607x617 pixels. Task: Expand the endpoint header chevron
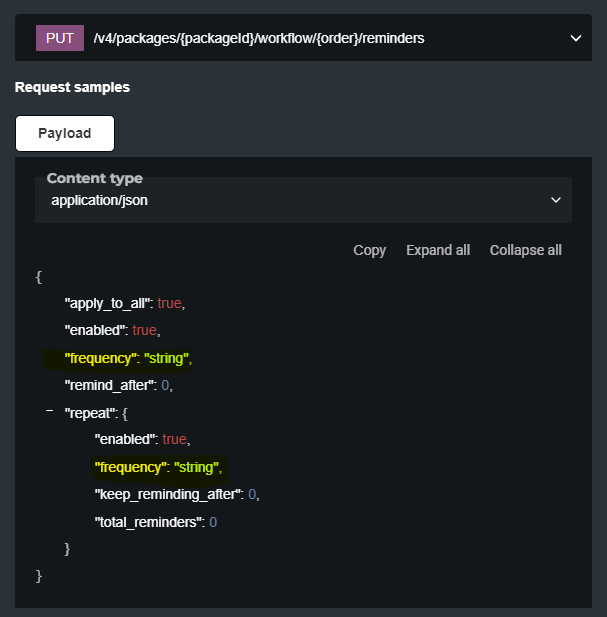(x=575, y=38)
